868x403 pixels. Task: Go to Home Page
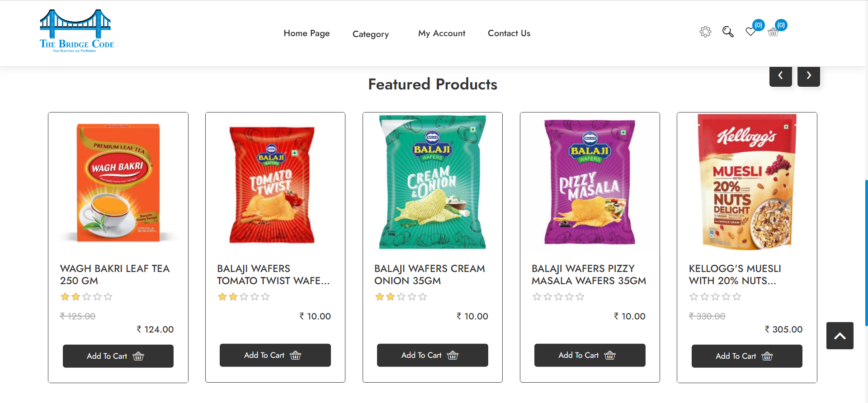click(307, 33)
